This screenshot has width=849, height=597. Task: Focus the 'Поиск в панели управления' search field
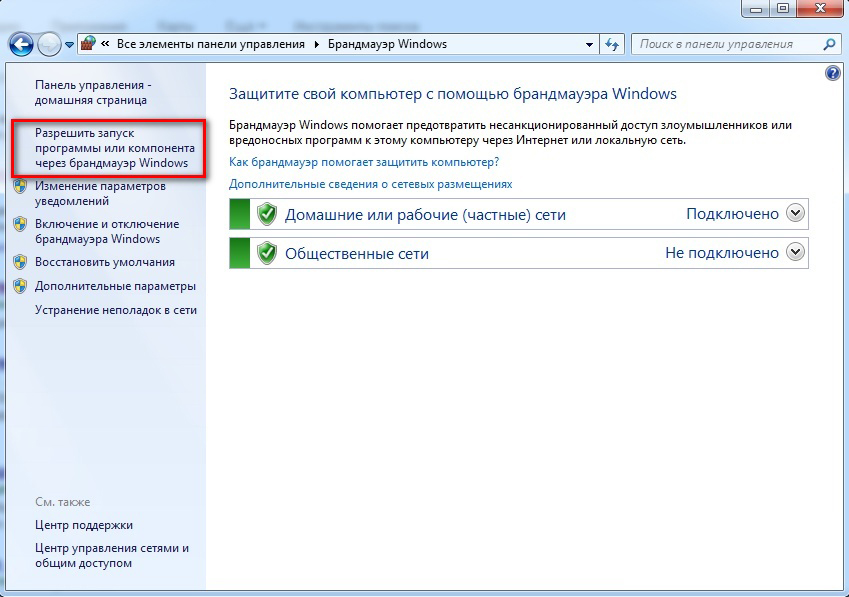point(727,44)
